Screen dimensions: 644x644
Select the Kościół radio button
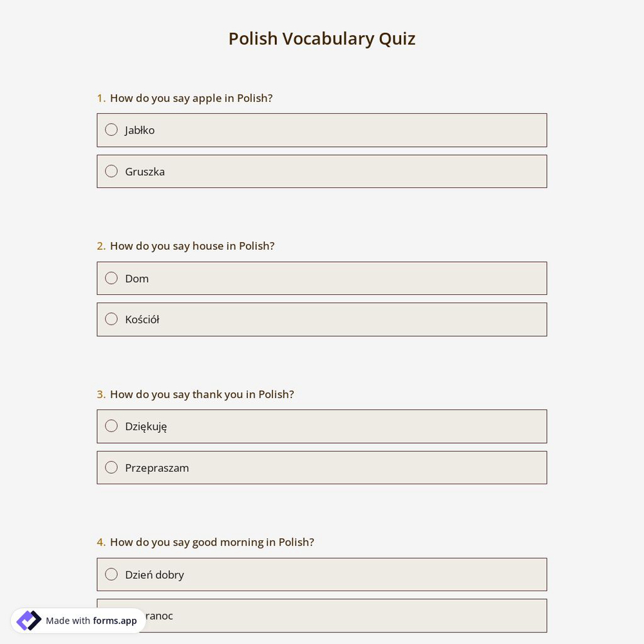[111, 319]
